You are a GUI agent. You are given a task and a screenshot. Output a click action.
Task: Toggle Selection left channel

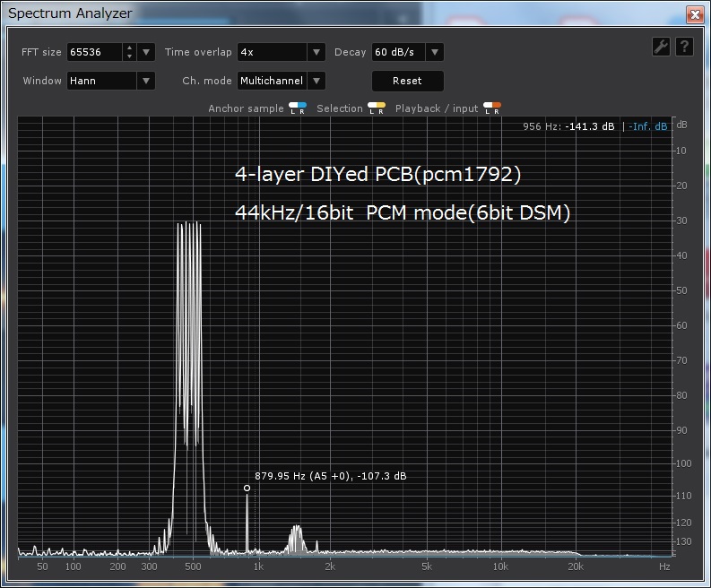coord(372,108)
